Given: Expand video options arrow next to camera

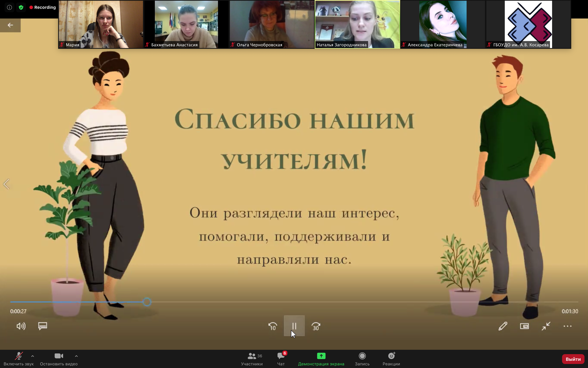Looking at the screenshot, I should 76,356.
